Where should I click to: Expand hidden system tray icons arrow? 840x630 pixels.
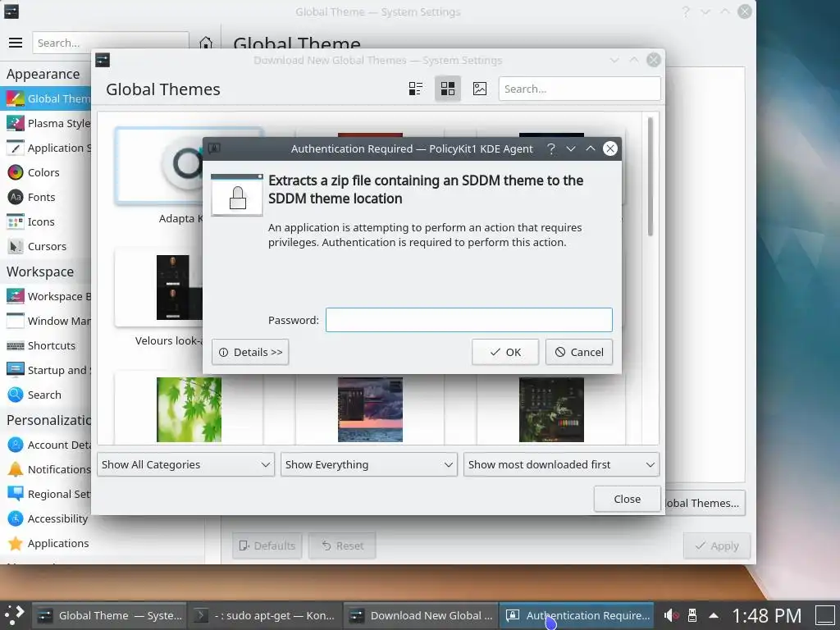pyautogui.click(x=714, y=615)
